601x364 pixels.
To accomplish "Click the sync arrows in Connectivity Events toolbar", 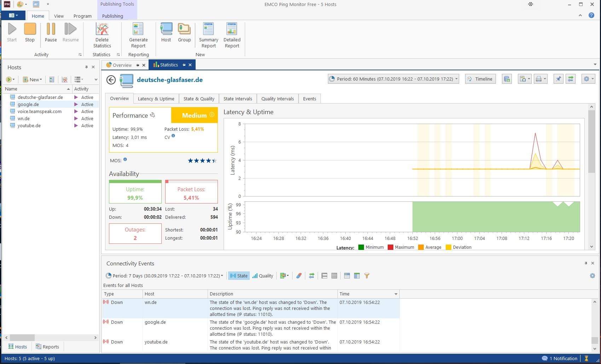I will pos(312,276).
